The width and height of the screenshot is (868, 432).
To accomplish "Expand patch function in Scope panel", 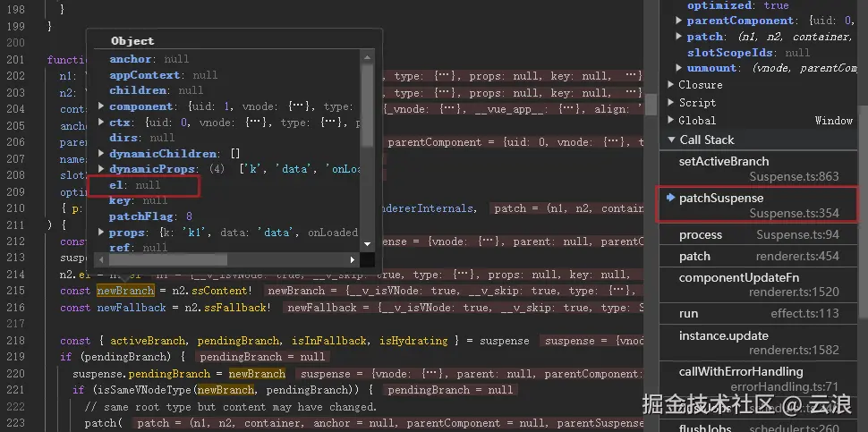I will 678,37.
